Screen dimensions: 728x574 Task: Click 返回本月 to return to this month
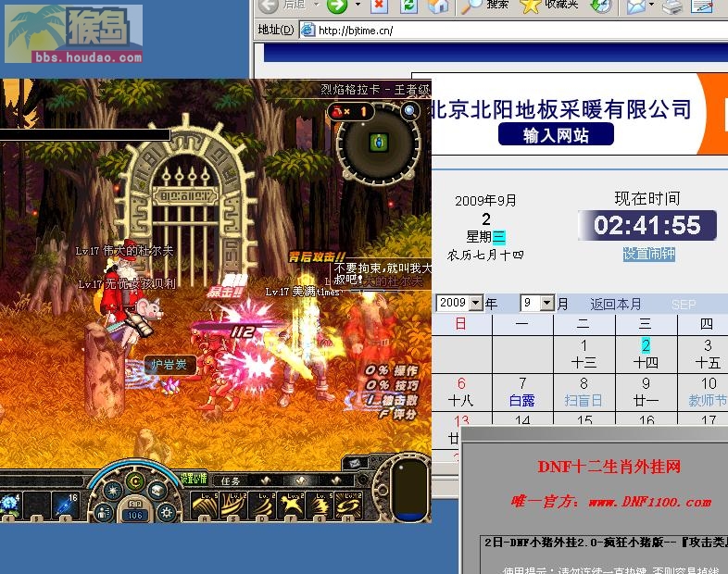point(616,305)
